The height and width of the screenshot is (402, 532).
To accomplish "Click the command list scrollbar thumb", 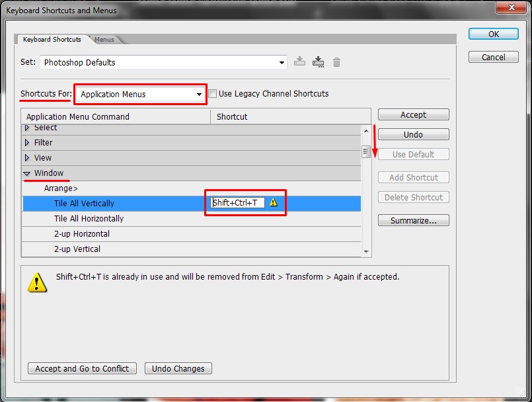I will (365, 152).
